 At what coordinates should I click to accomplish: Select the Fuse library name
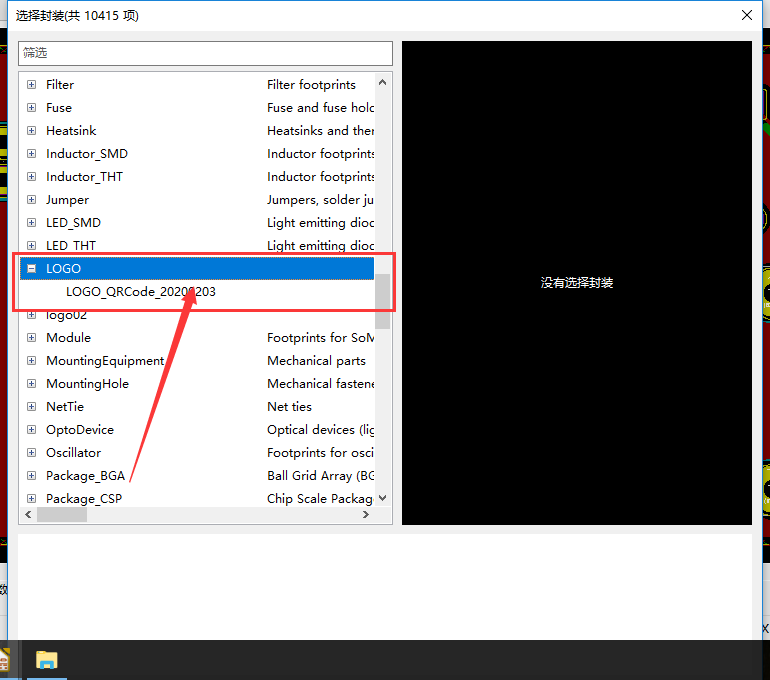coord(59,108)
